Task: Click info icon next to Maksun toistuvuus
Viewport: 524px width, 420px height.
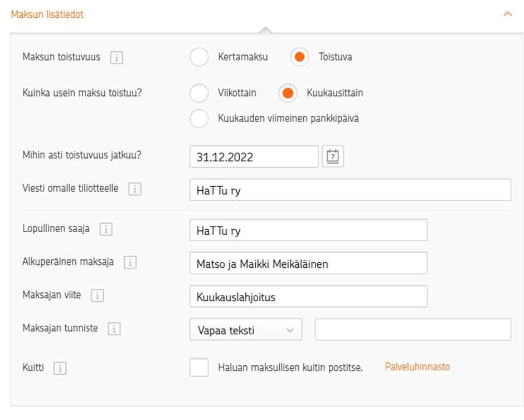Action: 117,57
